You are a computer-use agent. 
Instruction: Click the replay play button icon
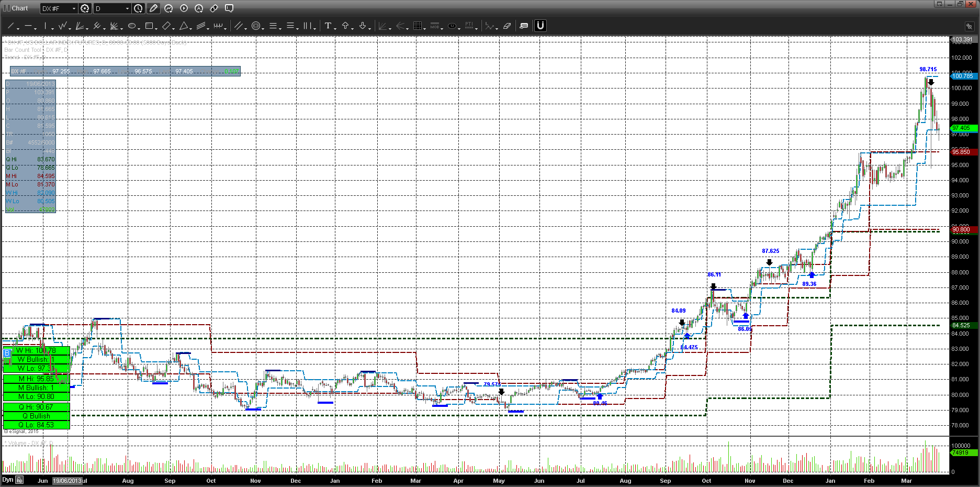pyautogui.click(x=184, y=8)
